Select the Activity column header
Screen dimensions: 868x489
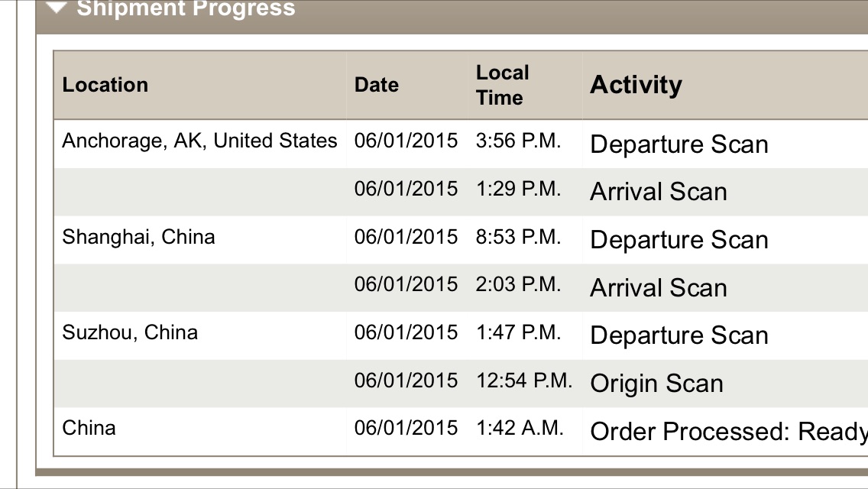(x=636, y=85)
